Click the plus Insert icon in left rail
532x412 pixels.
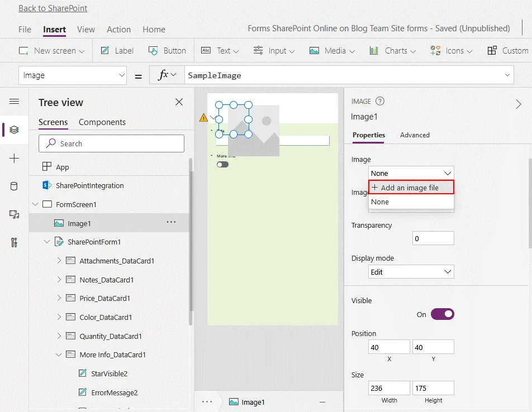click(15, 159)
